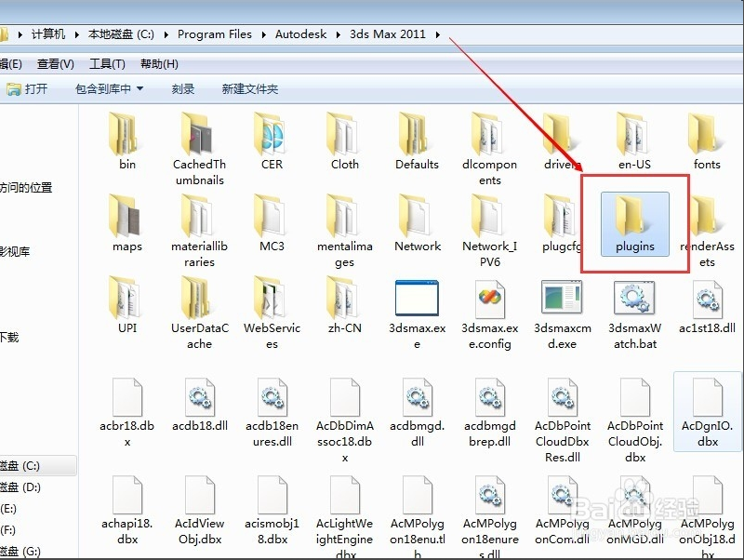The width and height of the screenshot is (744, 560).
Task: Click the 新建文件夹 button
Action: [250, 88]
